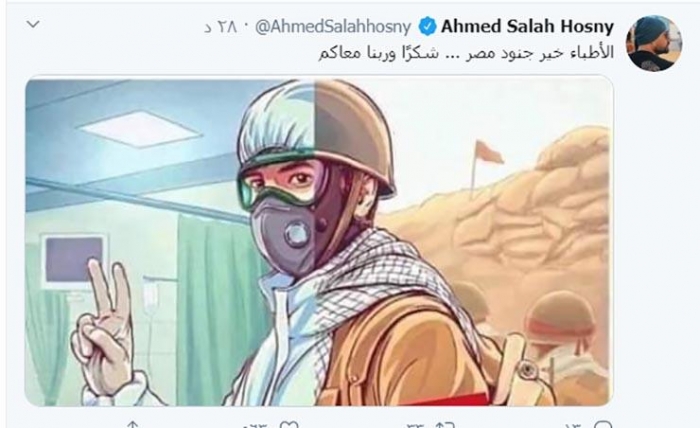Select the Arabic tweet text line
Image resolution: width=700 pixels, height=428 pixels.
[x=466, y=53]
